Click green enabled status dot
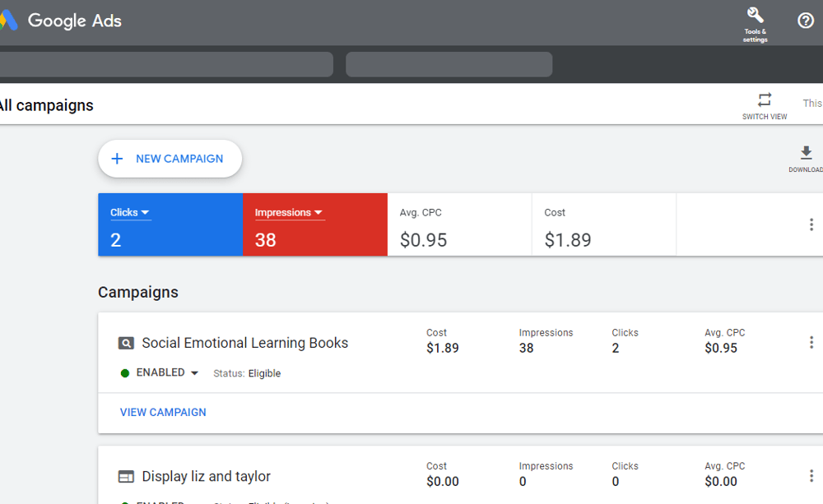Screen dimensions: 823x504 click(x=125, y=373)
